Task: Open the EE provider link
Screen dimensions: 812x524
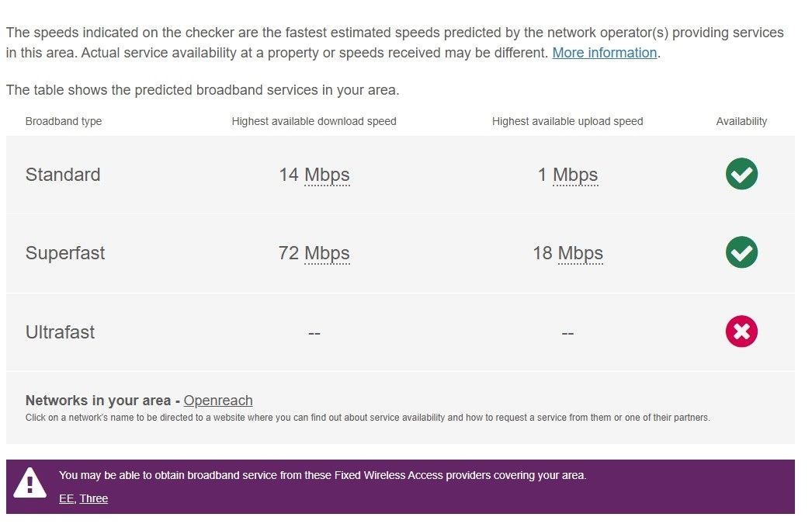Action: (66, 498)
